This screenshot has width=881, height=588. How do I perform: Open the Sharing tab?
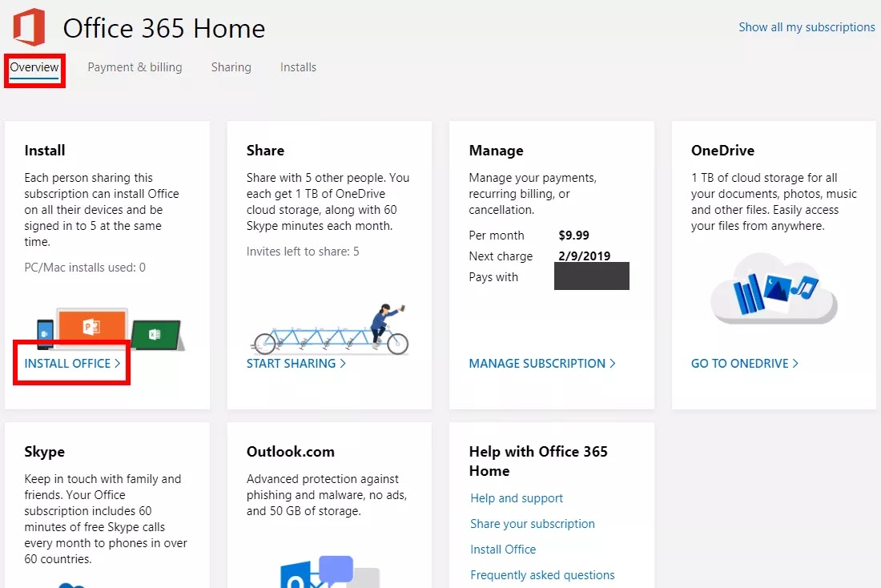[x=231, y=67]
